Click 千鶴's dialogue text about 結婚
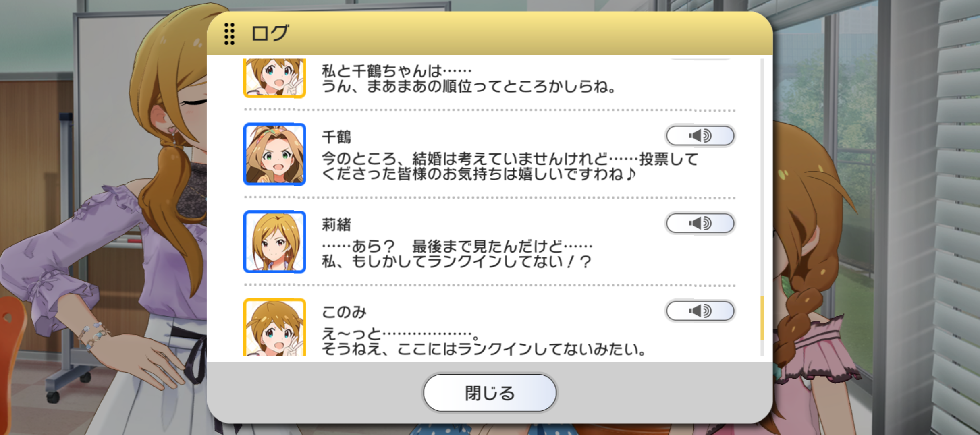The image size is (980, 435). click(510, 166)
